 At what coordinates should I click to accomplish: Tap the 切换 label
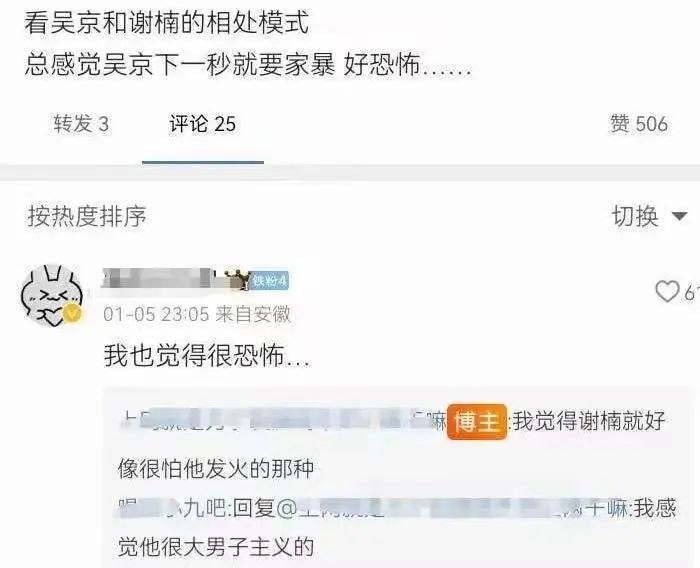pyautogui.click(x=635, y=216)
